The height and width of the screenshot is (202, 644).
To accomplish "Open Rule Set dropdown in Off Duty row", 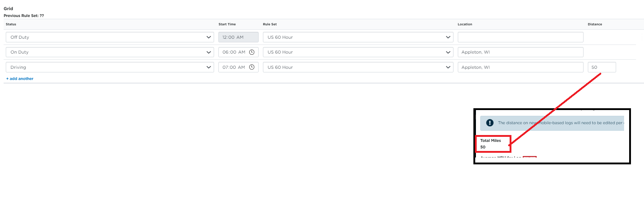I will (x=358, y=37).
